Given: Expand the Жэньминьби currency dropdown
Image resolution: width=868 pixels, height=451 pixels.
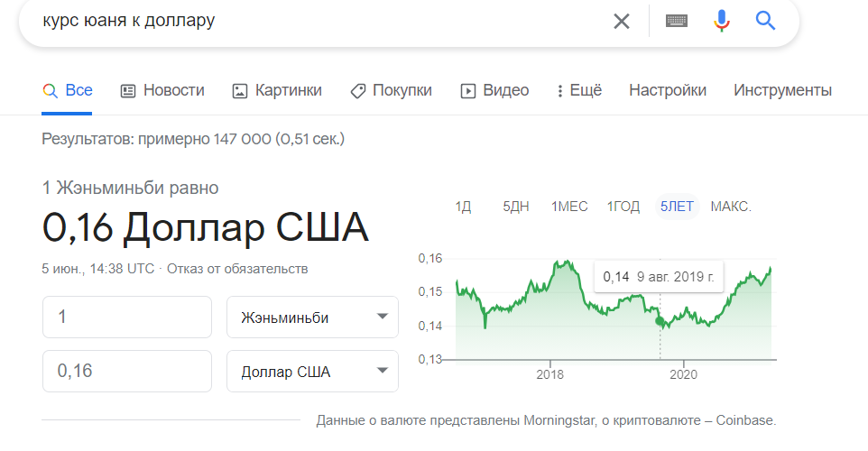Looking at the screenshot, I should (312, 318).
